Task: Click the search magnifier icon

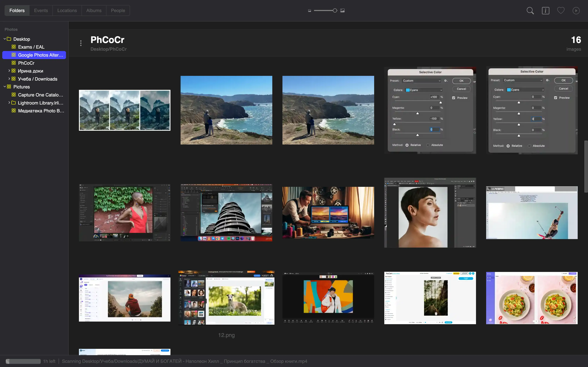Action: click(530, 11)
